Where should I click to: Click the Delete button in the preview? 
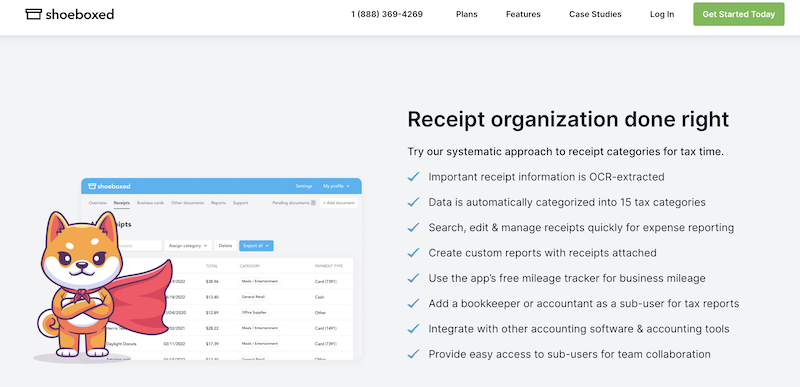[x=225, y=246]
